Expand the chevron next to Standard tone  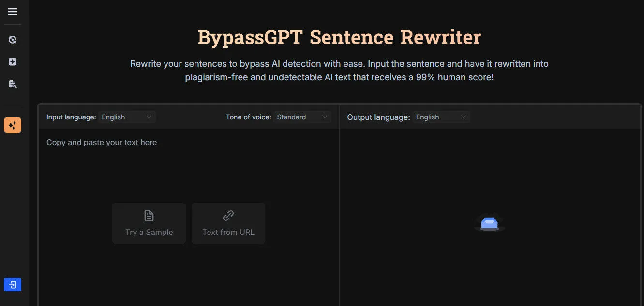pos(326,117)
